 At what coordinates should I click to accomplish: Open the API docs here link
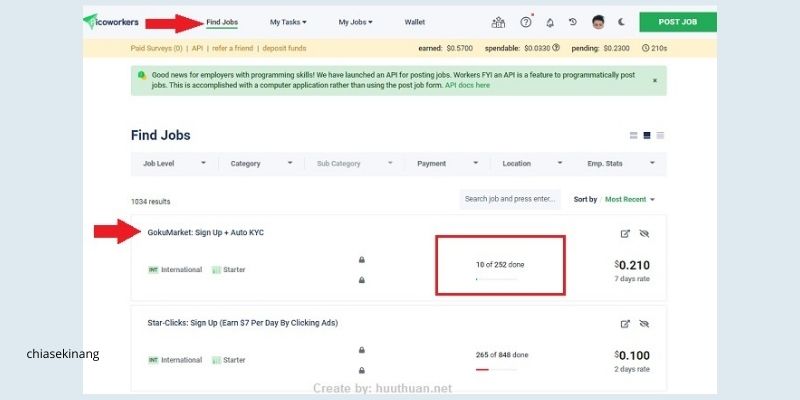pyautogui.click(x=467, y=86)
